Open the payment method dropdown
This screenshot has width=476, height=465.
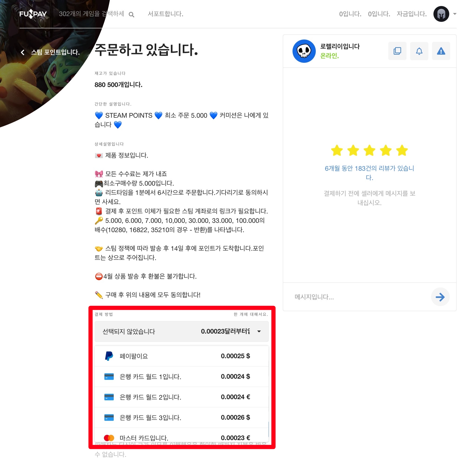pos(182,331)
